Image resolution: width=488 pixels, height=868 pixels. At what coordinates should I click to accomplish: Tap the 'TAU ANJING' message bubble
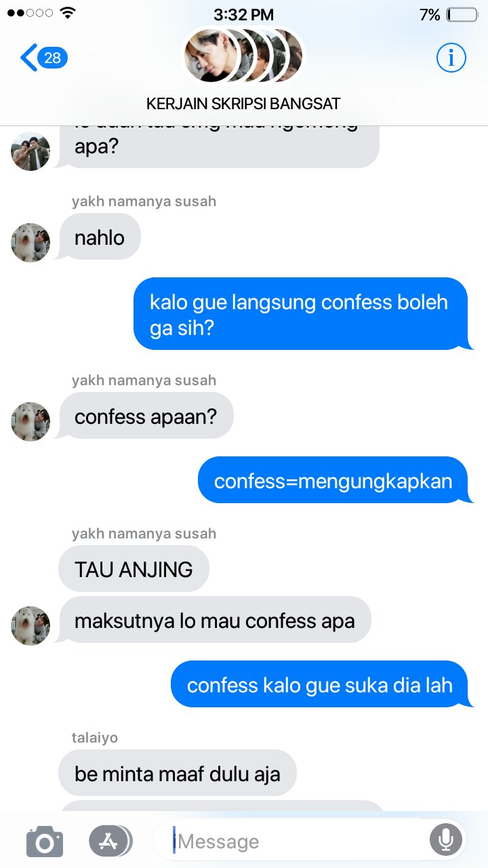[134, 569]
